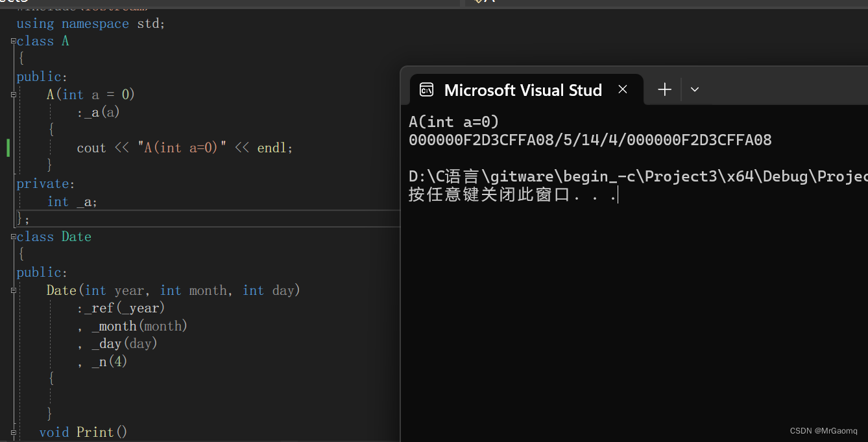The width and height of the screenshot is (868, 442).
Task: Click console output line 'A(int a=0)'
Action: click(454, 122)
